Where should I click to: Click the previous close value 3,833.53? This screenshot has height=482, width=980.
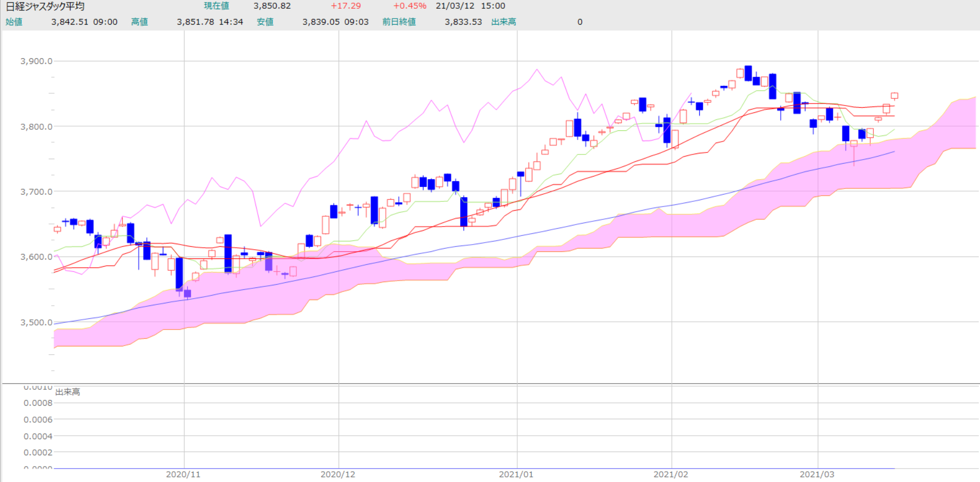coord(463,22)
